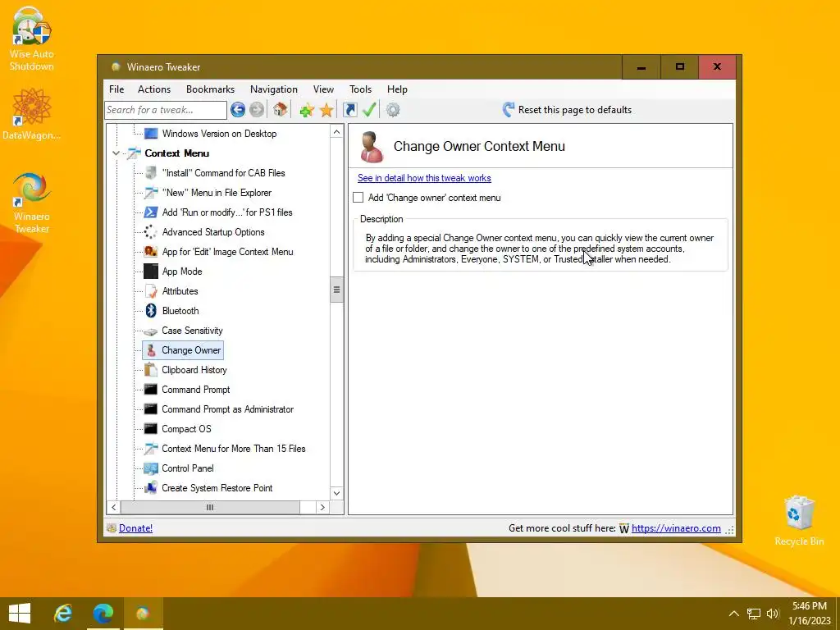Click the Create System Restore Point icon
Image resolution: width=840 pixels, height=630 pixels.
pos(151,488)
